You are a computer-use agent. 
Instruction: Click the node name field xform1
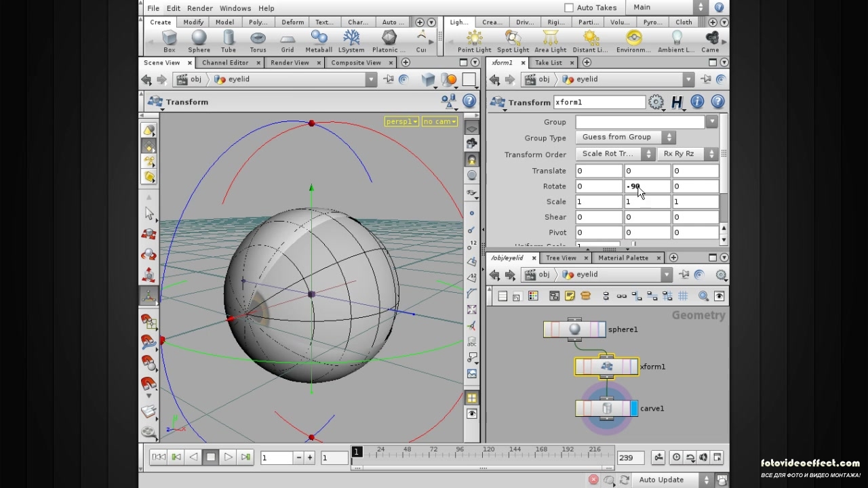[x=599, y=102]
